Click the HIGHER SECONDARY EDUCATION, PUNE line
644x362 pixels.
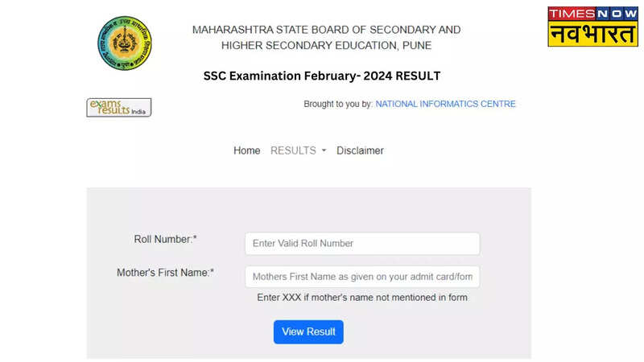pos(326,46)
